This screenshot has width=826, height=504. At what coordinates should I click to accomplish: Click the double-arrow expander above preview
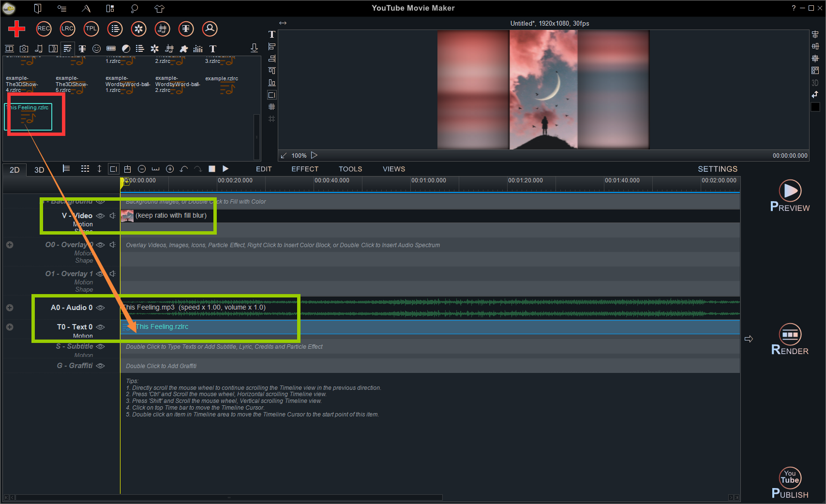click(283, 23)
